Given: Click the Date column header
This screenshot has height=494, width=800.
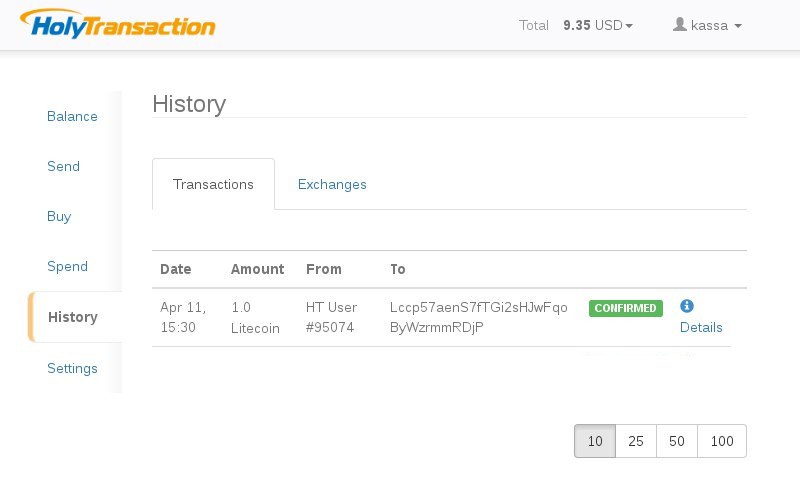Looking at the screenshot, I should tap(176, 269).
